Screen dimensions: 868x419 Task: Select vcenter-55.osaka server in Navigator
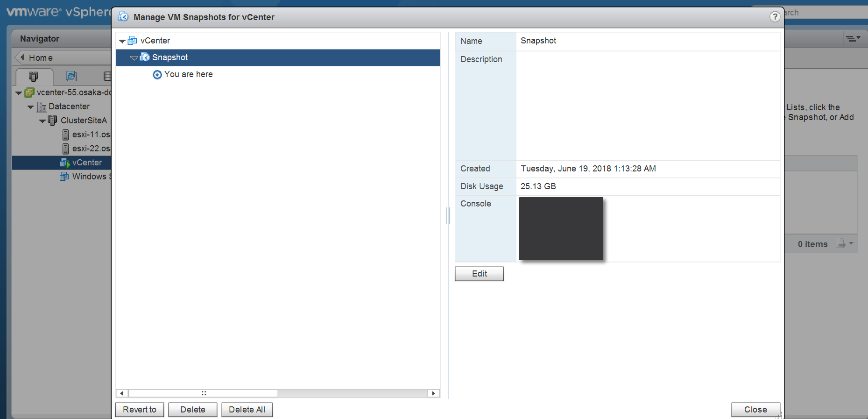(74, 92)
